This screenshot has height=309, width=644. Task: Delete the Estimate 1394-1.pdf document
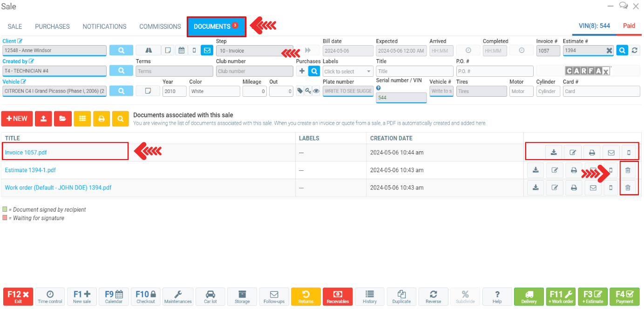coord(628,170)
